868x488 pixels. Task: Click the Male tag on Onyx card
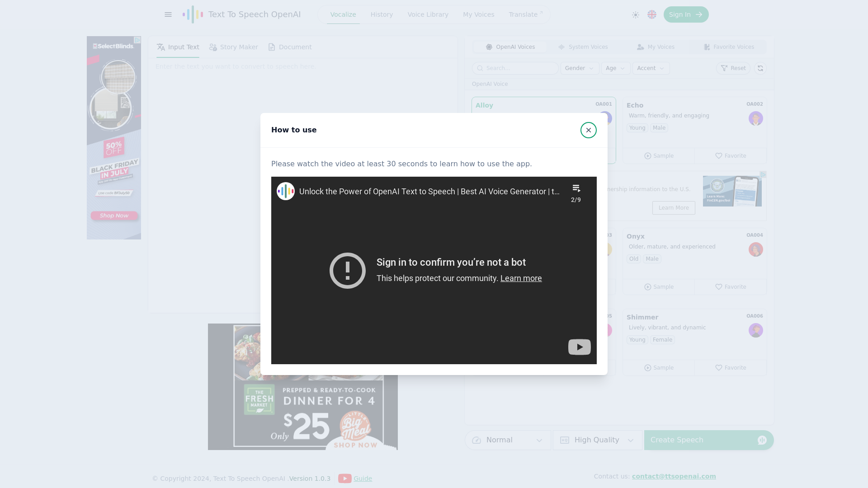pyautogui.click(x=652, y=259)
